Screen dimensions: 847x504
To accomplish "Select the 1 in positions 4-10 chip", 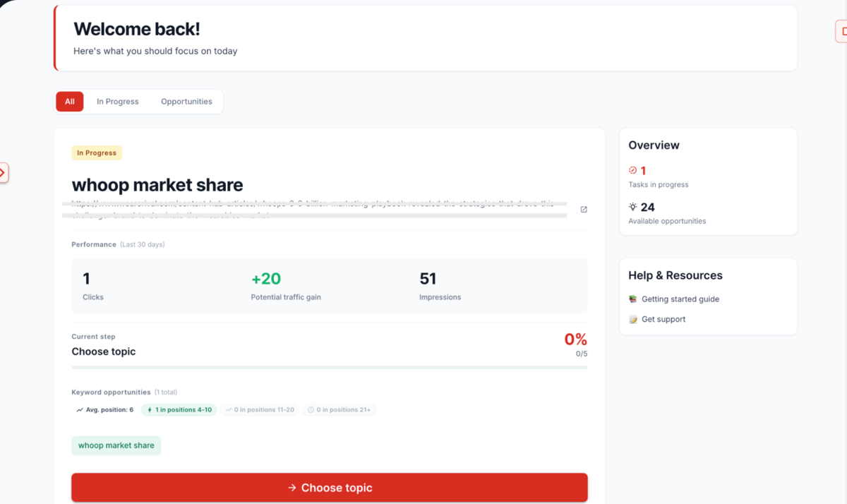I will coord(179,409).
